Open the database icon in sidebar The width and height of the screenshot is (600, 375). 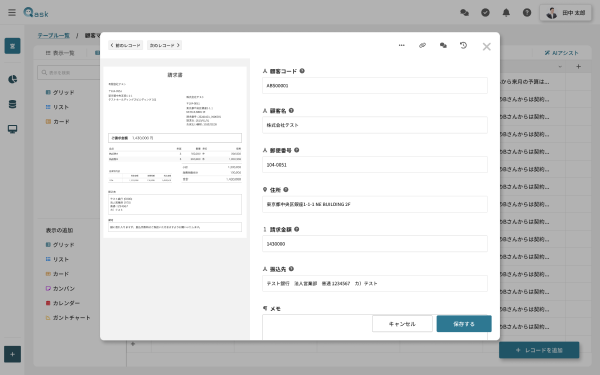[12, 104]
